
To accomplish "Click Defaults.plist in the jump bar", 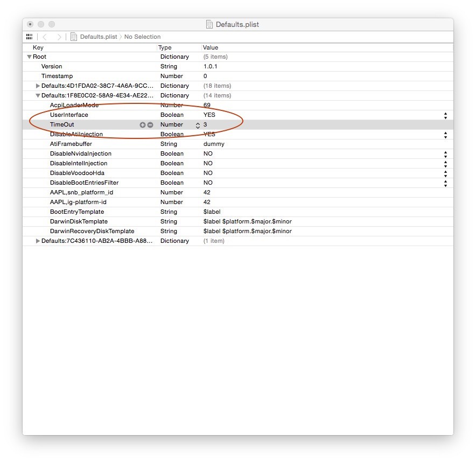I will (x=99, y=37).
